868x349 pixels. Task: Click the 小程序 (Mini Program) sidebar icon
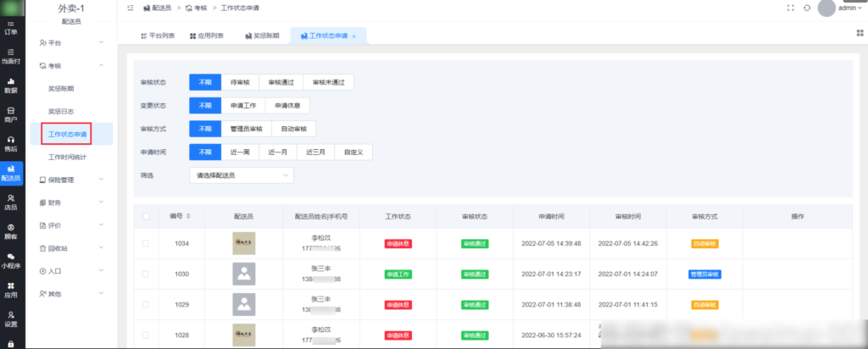11,260
